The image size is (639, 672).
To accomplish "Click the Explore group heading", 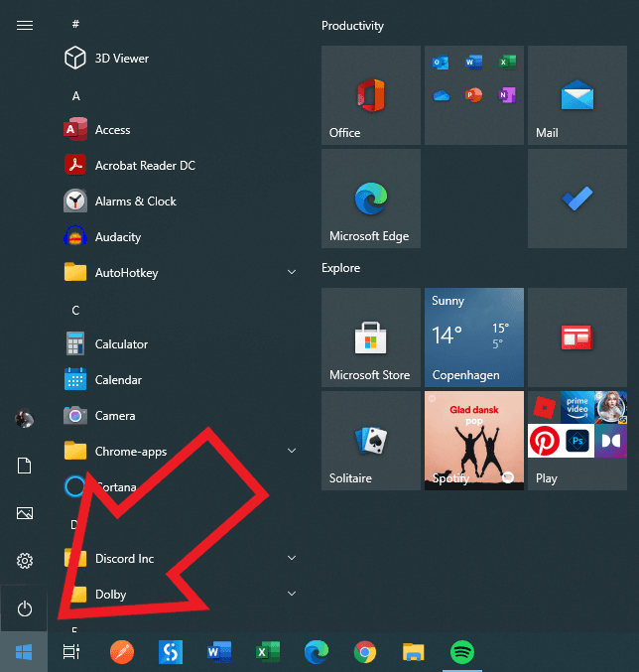I will pos(341,268).
